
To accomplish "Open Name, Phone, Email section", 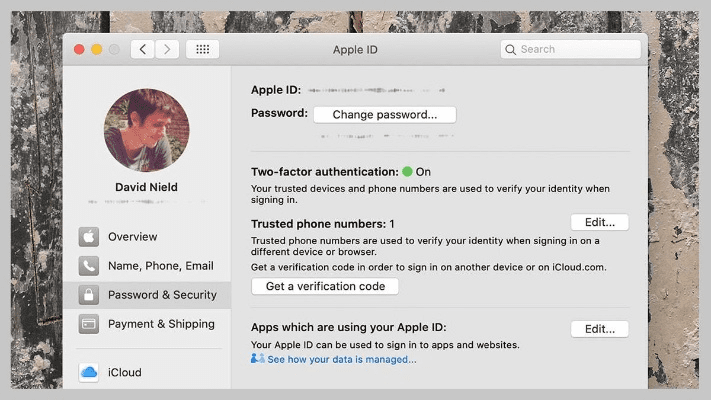I will 160,266.
